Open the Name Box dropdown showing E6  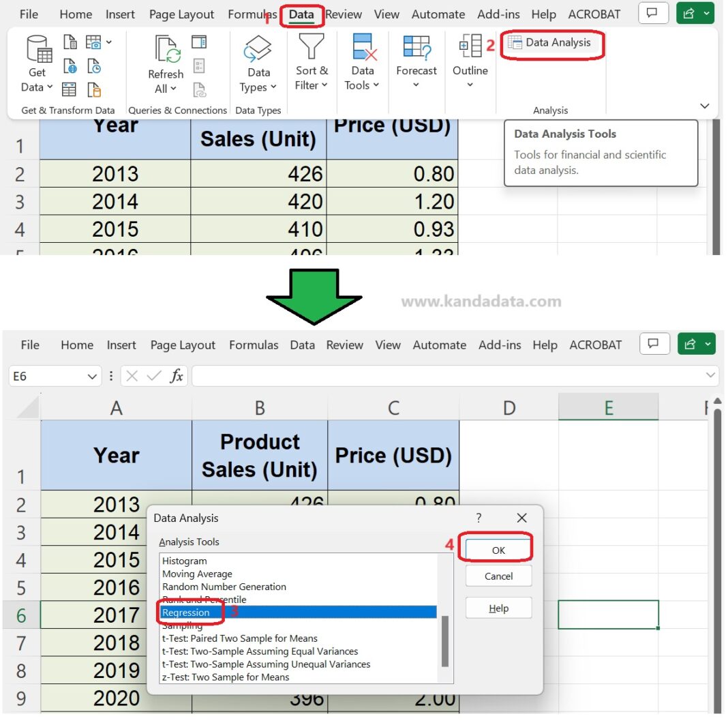(x=92, y=376)
